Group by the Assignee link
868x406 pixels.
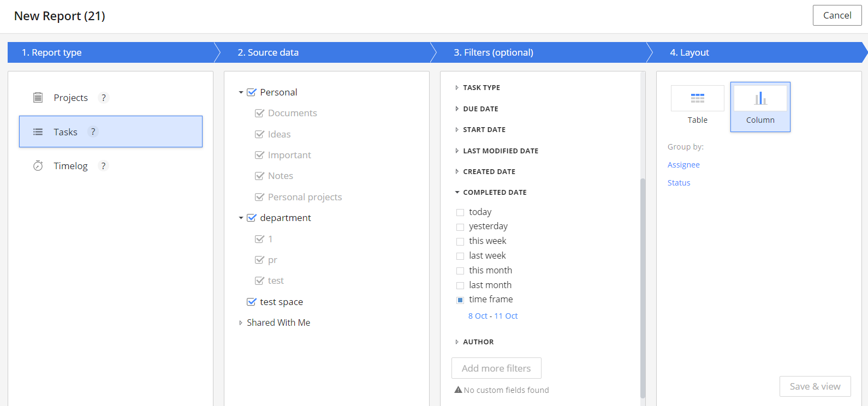point(683,165)
